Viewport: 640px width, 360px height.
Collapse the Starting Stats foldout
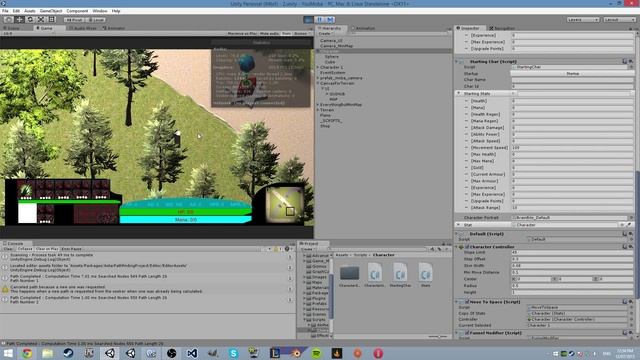[459, 93]
